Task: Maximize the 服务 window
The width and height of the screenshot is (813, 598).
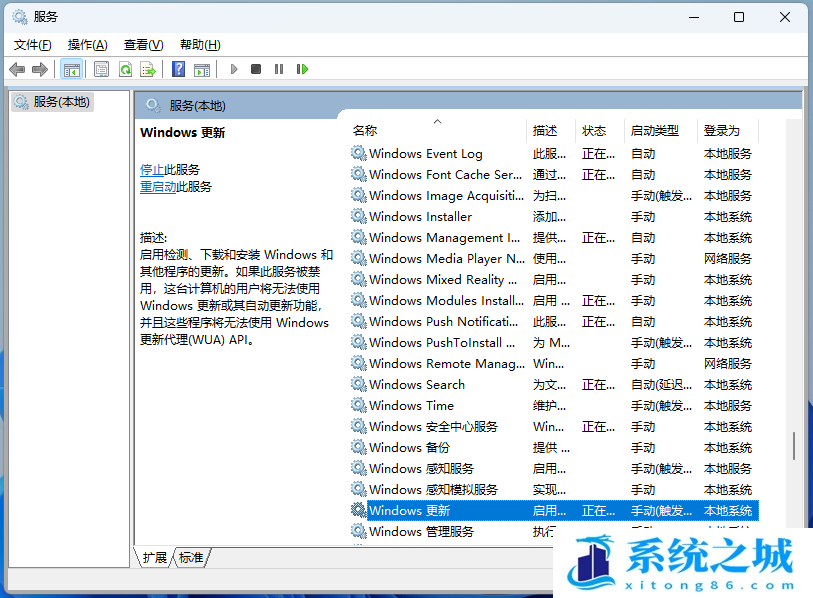Action: pyautogui.click(x=739, y=17)
